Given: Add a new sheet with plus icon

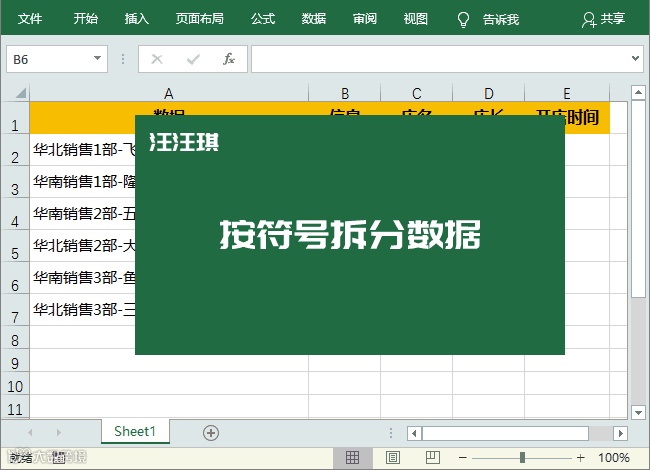Looking at the screenshot, I should point(211,433).
